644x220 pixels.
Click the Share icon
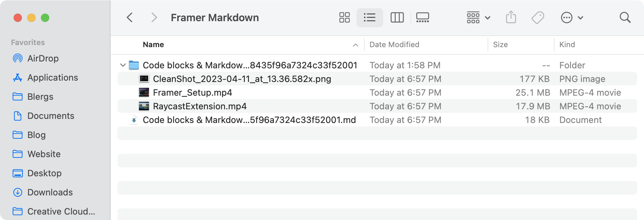click(x=511, y=17)
